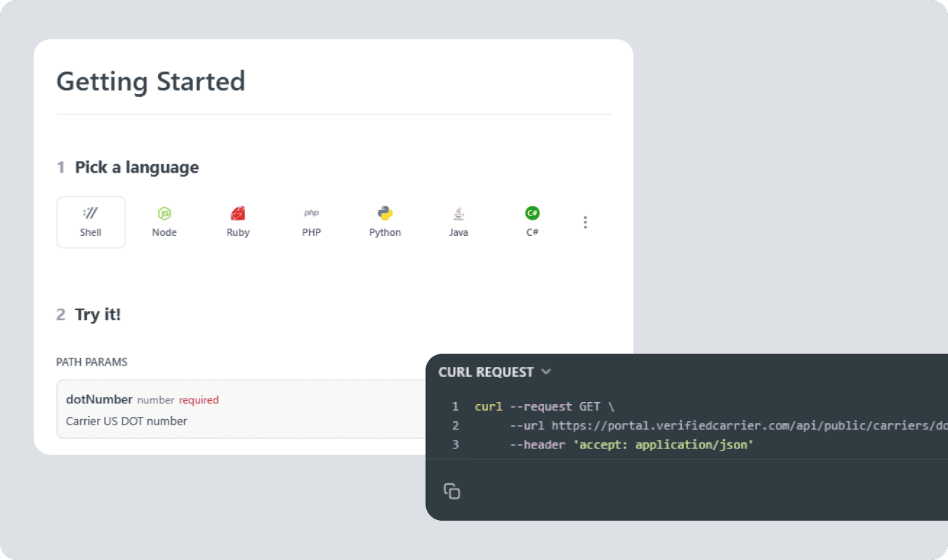The height and width of the screenshot is (560, 948).
Task: Open additional languages via the overflow menu
Action: (585, 222)
